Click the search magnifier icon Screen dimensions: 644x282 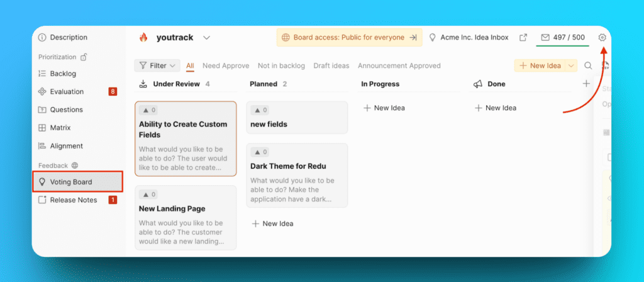tap(588, 65)
